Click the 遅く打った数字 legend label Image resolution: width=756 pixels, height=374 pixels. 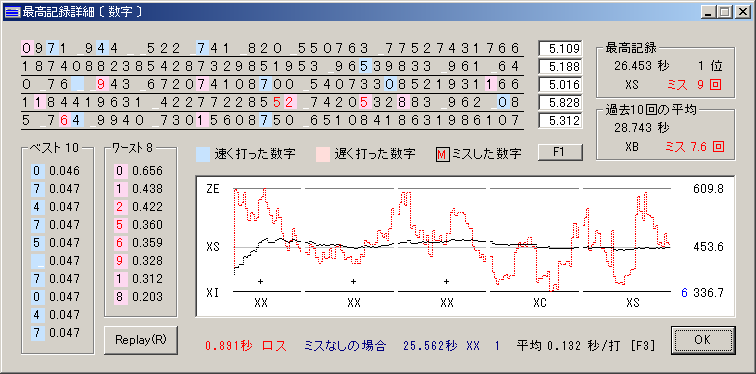tap(375, 154)
